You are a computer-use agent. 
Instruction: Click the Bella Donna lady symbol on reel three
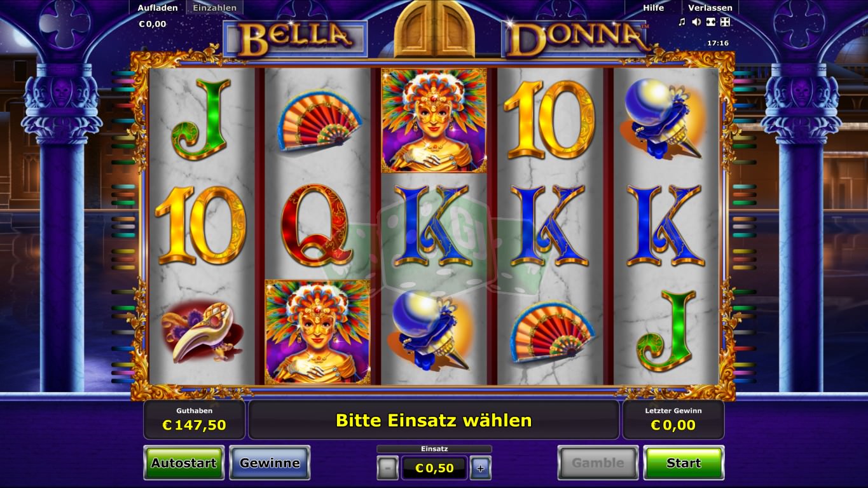coord(434,120)
